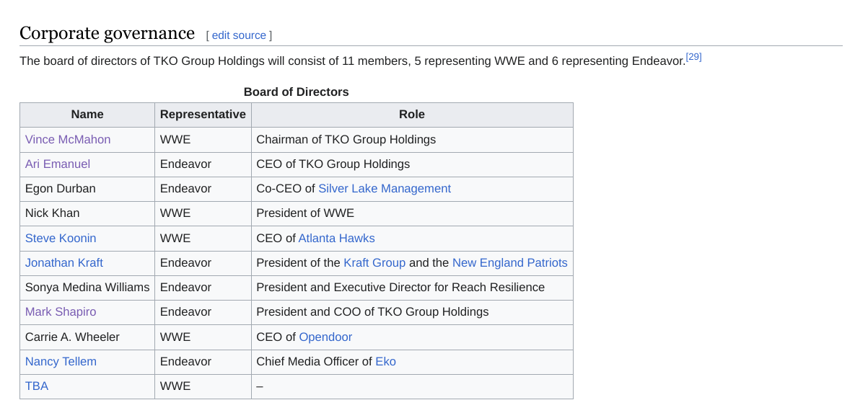Go to the Atlanta Hawks page
The image size is (868, 413).
(336, 238)
